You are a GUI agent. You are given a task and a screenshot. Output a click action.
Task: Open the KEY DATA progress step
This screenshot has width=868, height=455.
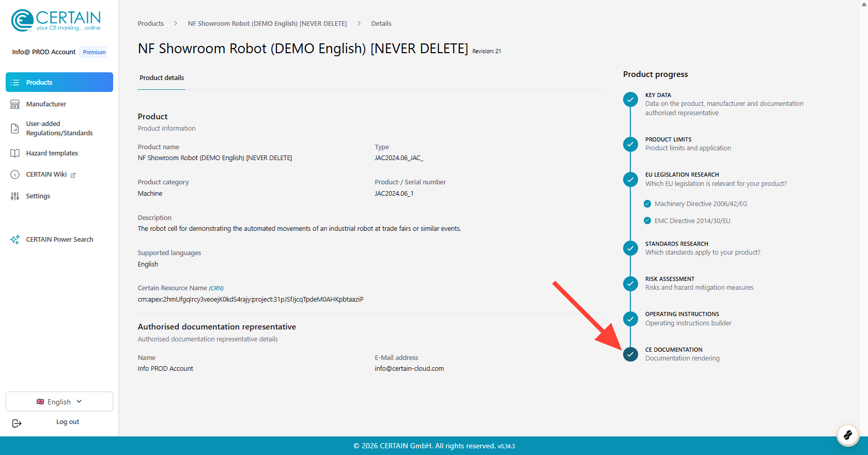(x=658, y=95)
